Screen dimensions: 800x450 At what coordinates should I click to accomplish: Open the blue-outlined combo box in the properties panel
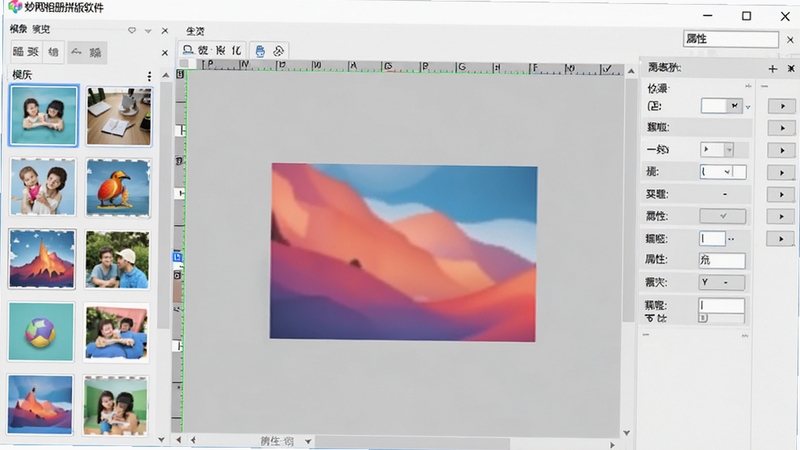[722, 172]
